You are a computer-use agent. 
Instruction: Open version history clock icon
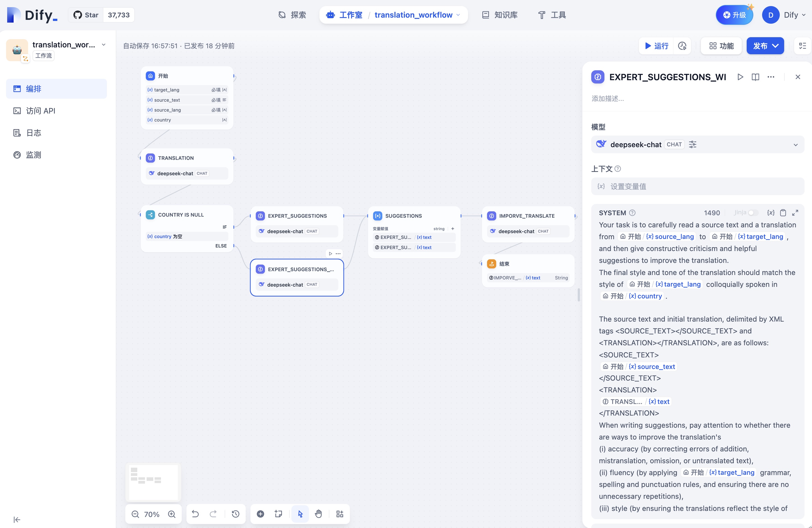click(x=235, y=514)
